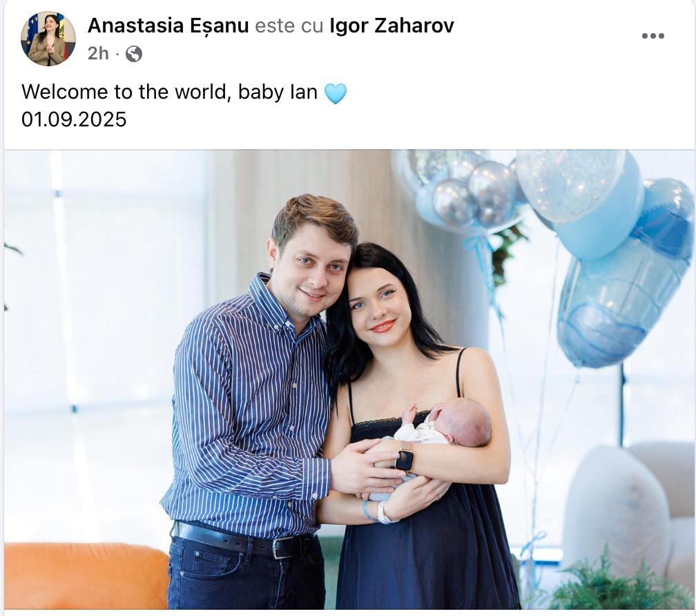Click the 'Welcome to the world, baby Ian' caption
This screenshot has height=616, width=696.
170,93
